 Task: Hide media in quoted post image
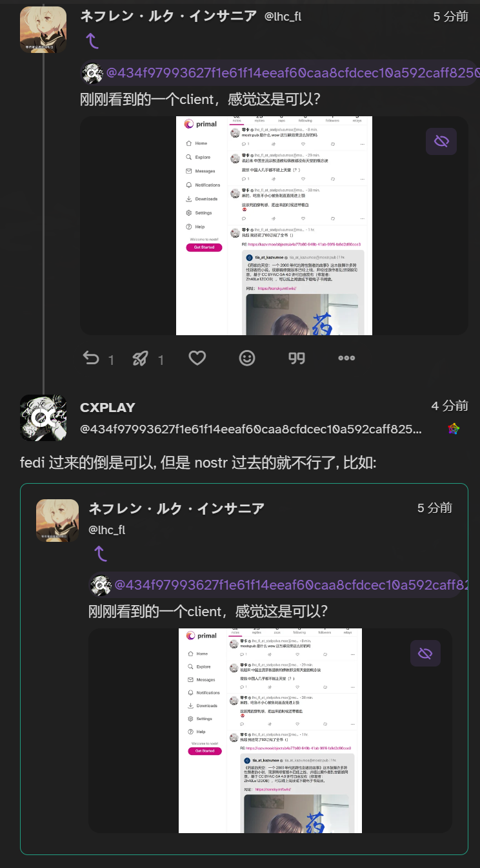click(425, 654)
